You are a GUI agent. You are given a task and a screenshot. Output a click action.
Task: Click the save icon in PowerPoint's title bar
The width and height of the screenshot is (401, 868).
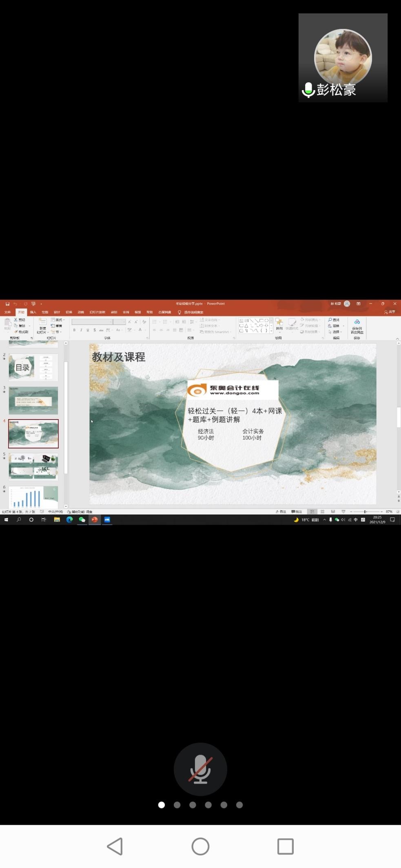[7, 304]
